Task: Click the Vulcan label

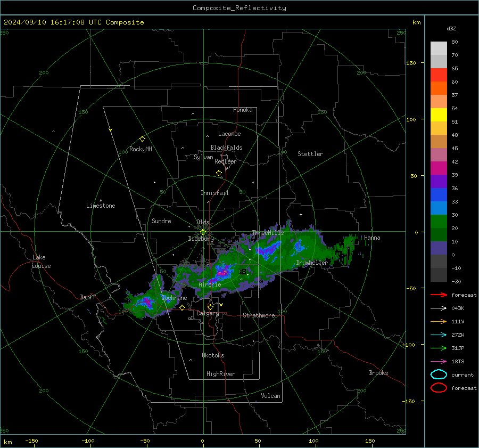Action: [x=270, y=396]
